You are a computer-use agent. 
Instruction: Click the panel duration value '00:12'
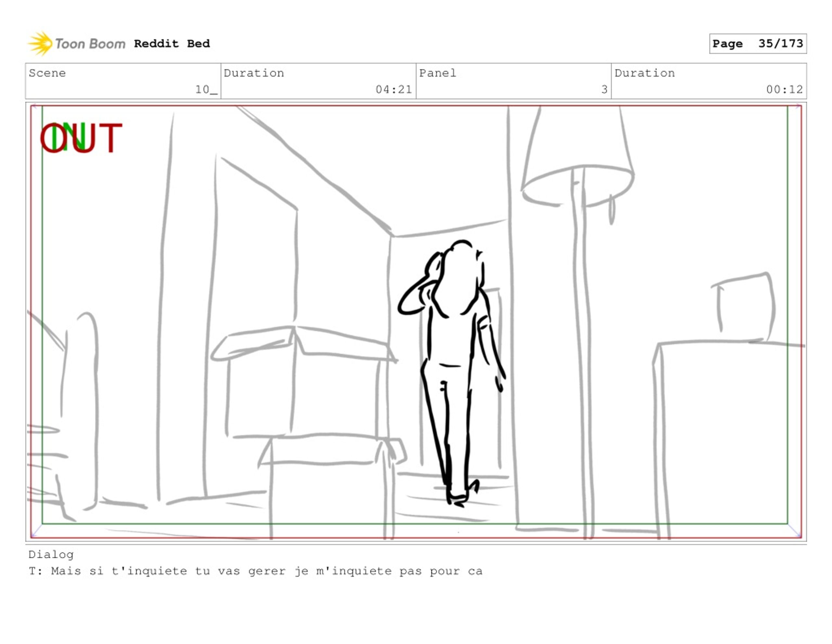(784, 89)
